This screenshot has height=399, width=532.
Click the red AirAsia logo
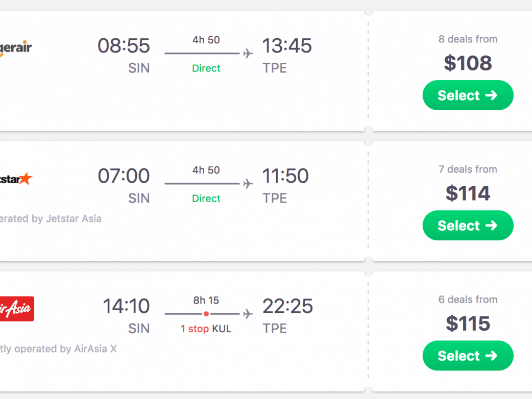tap(17, 309)
